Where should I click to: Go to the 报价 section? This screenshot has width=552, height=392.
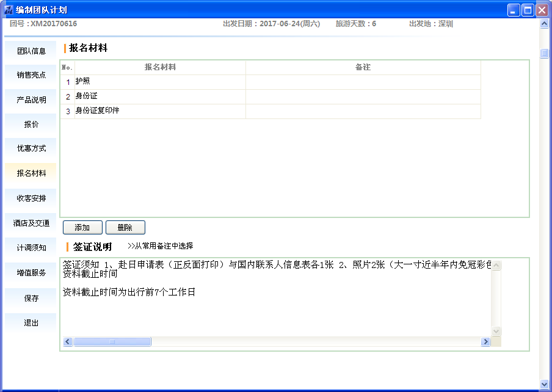[31, 124]
